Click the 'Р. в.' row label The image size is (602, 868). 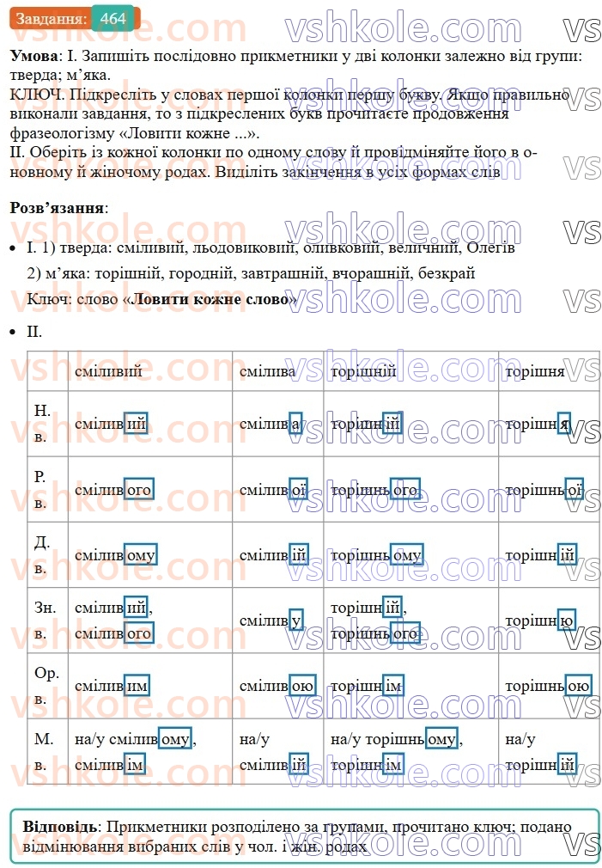point(40,489)
